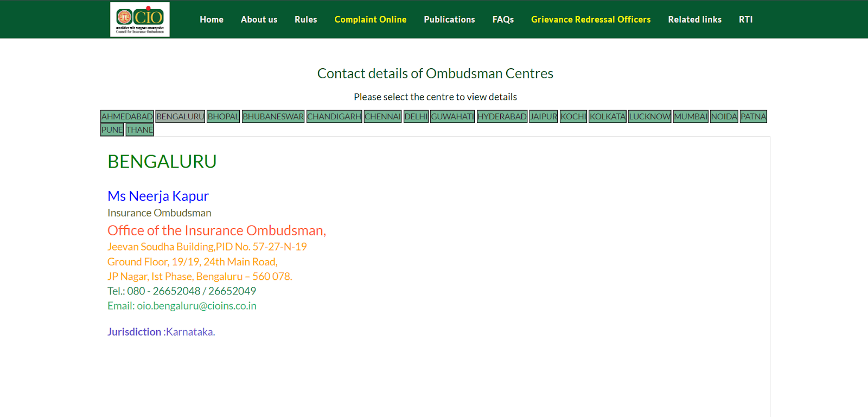
Task: Select the AHMEDABAD centre tab
Action: coord(127,117)
